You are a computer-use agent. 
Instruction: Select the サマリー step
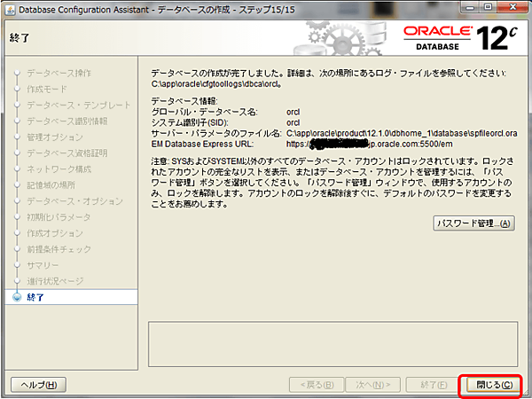[x=43, y=265]
